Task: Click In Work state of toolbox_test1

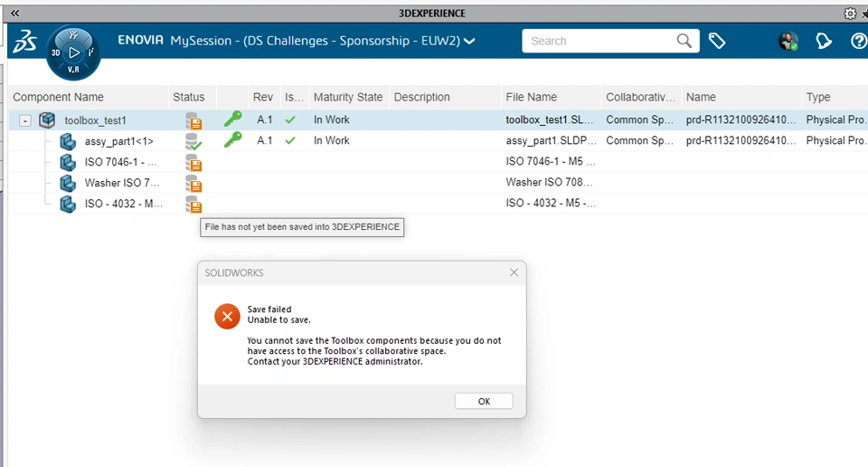Action: pos(332,119)
